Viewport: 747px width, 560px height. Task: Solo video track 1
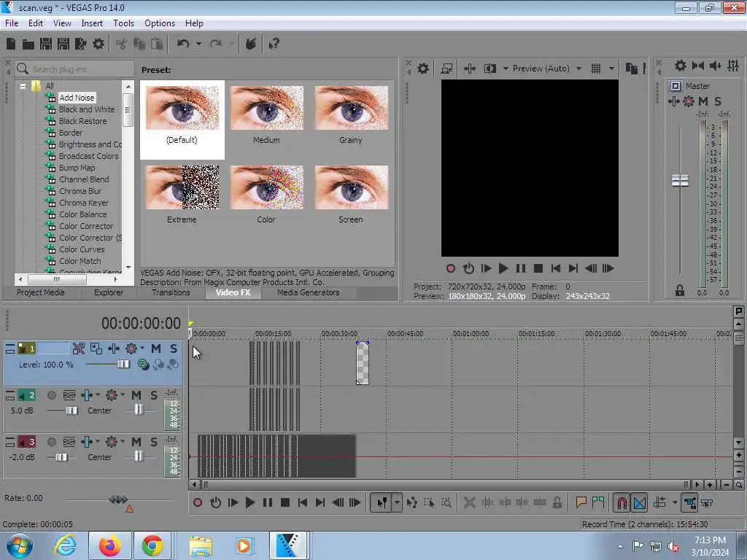(x=174, y=349)
